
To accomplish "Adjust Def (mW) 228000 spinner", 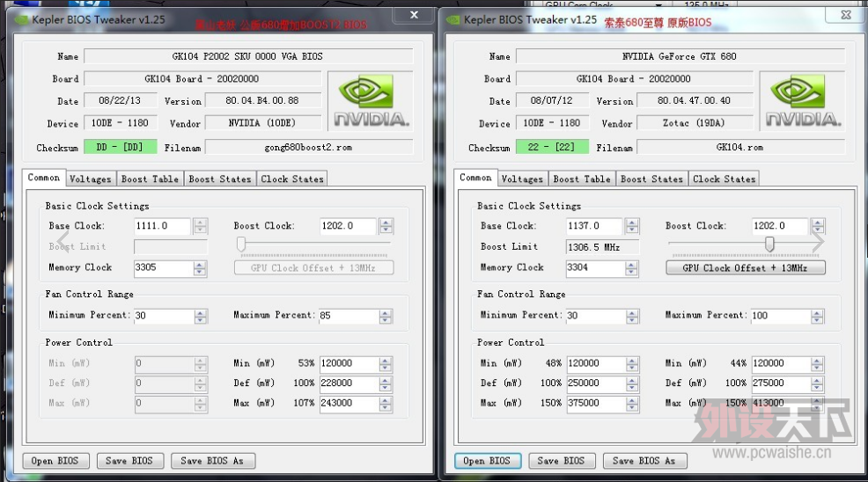I will click(386, 383).
